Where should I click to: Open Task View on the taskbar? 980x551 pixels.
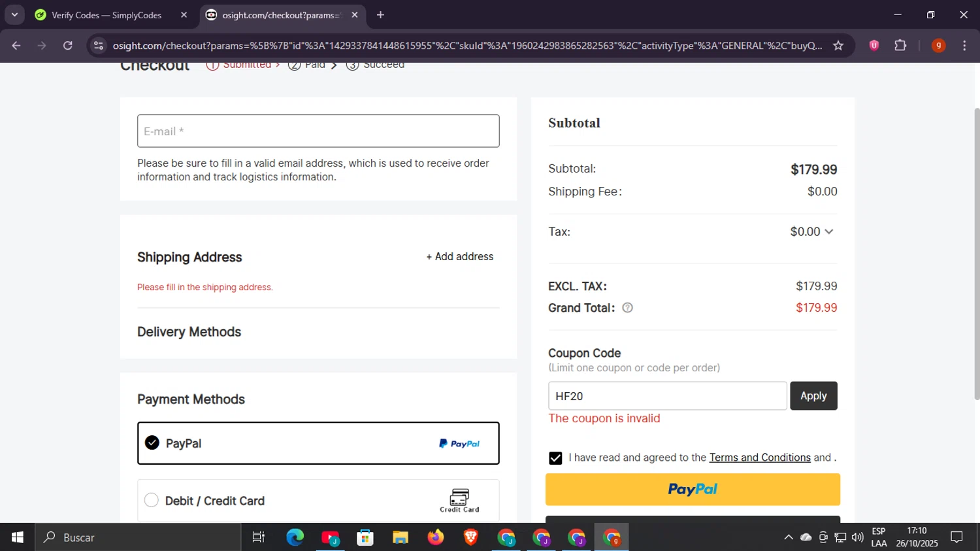[x=259, y=537]
